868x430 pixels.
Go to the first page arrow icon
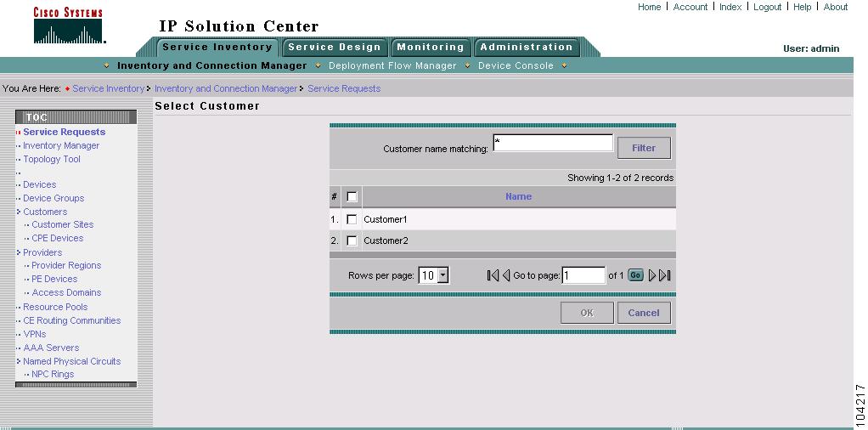493,275
